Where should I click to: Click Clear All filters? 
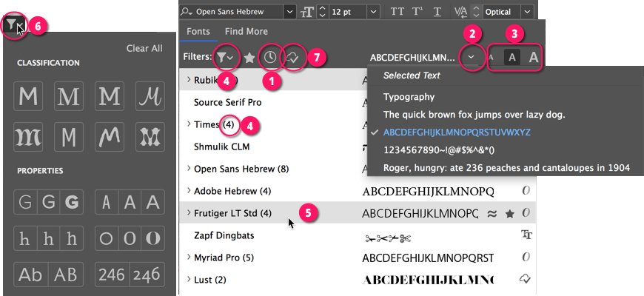(x=144, y=48)
